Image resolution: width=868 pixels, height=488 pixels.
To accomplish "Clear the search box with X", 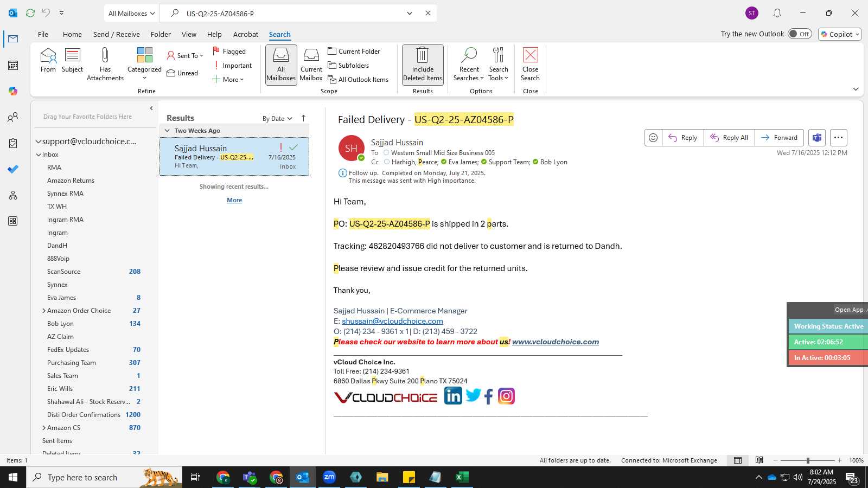I will coord(428,13).
